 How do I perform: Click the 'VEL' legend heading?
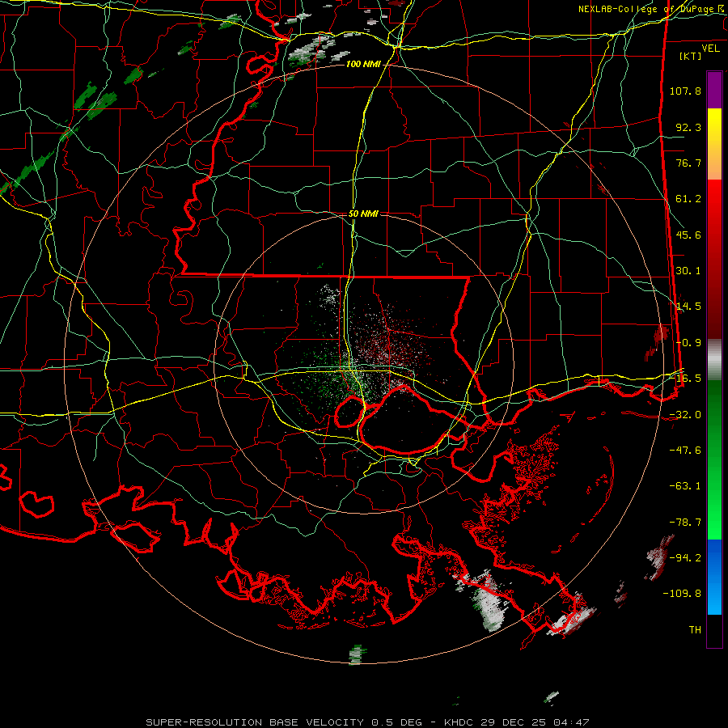[710, 49]
